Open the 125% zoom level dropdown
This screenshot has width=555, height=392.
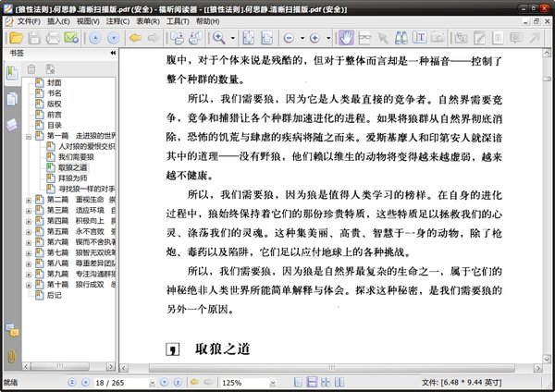(x=273, y=383)
